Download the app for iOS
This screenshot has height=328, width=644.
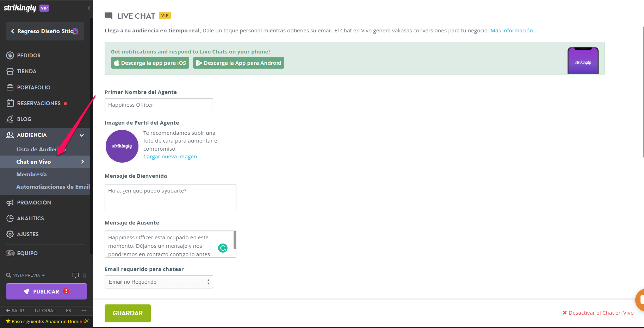point(150,63)
